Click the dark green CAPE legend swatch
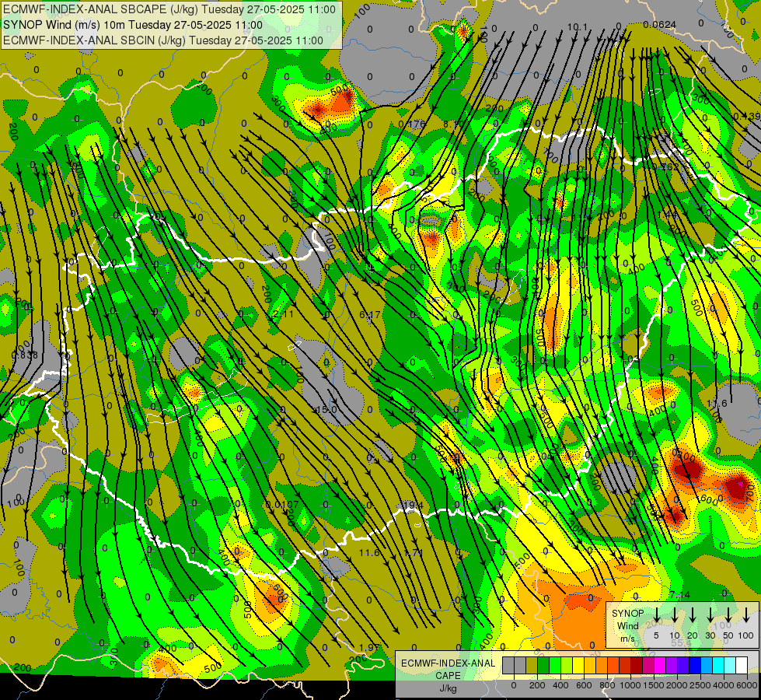 click(x=543, y=665)
